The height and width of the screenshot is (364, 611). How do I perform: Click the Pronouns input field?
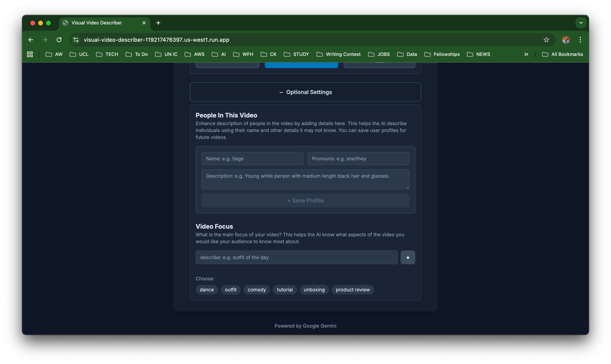tap(358, 159)
